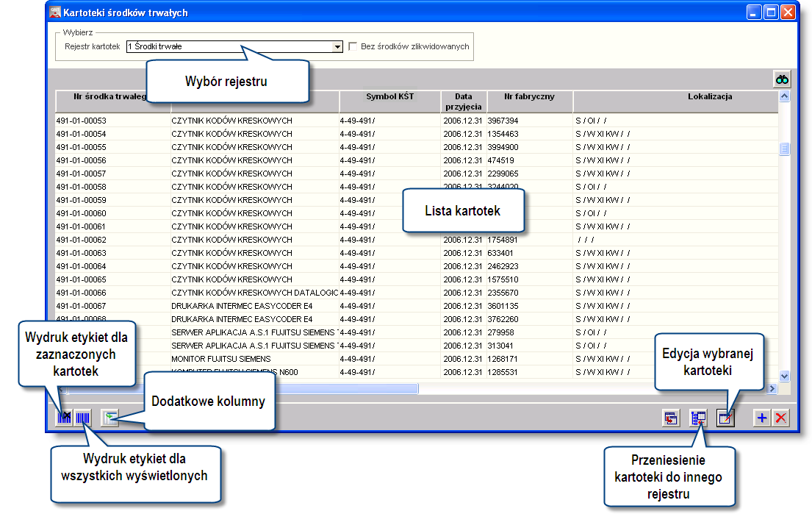Click serial number 313041
812x514 pixels.
click(x=500, y=346)
